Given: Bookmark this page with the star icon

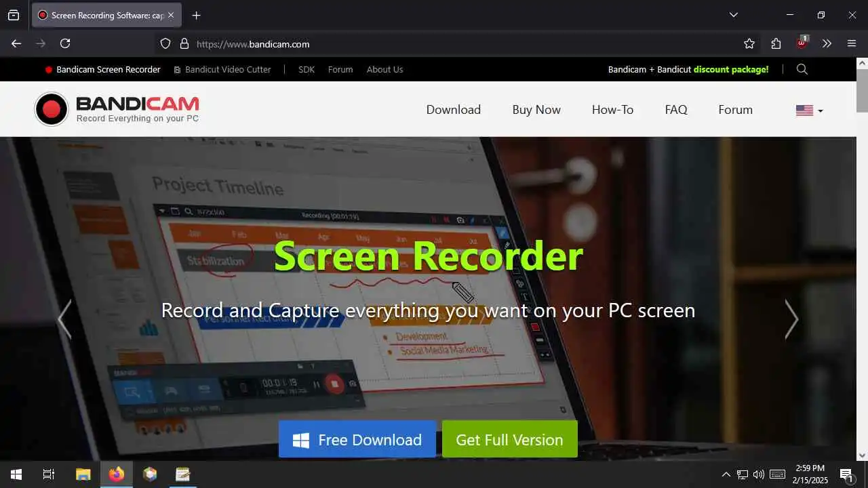Looking at the screenshot, I should click(749, 43).
